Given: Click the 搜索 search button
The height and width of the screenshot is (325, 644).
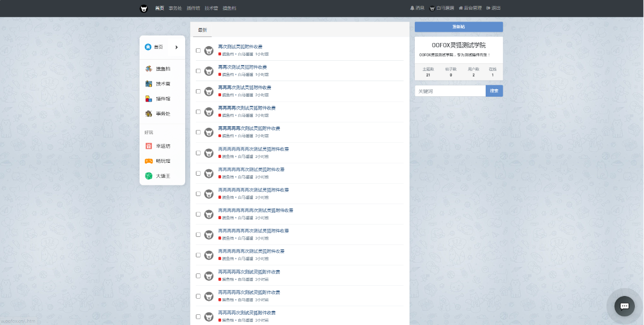Looking at the screenshot, I should (494, 91).
